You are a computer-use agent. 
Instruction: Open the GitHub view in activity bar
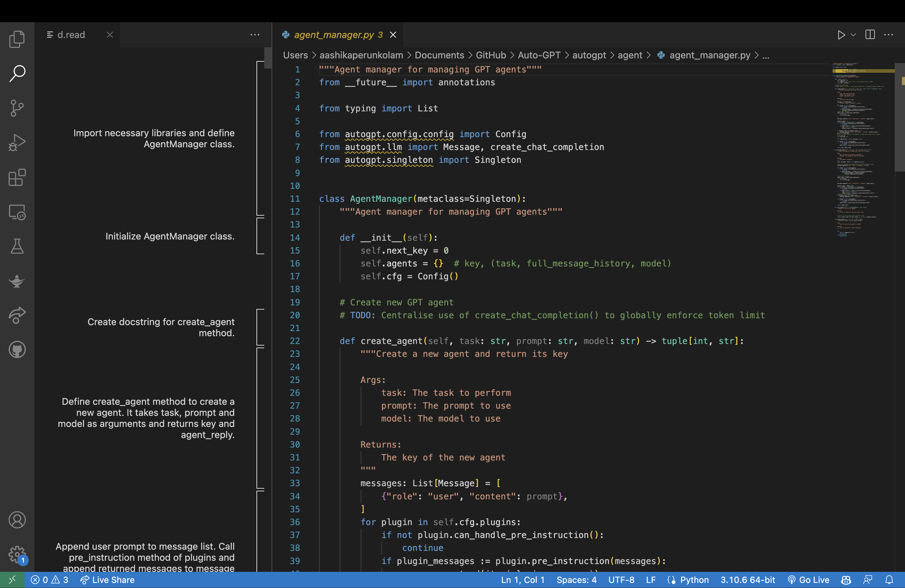pos(17,350)
